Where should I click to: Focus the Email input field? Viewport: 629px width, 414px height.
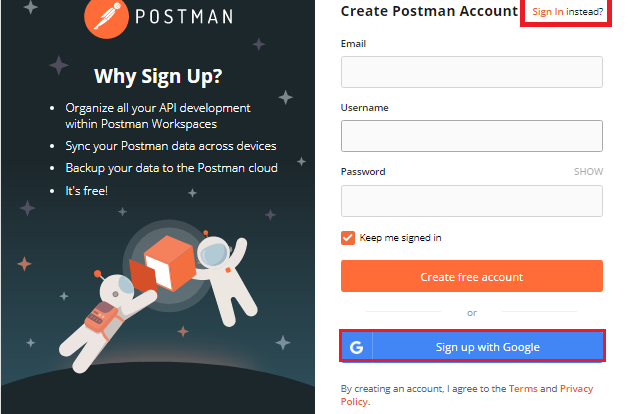tap(471, 72)
